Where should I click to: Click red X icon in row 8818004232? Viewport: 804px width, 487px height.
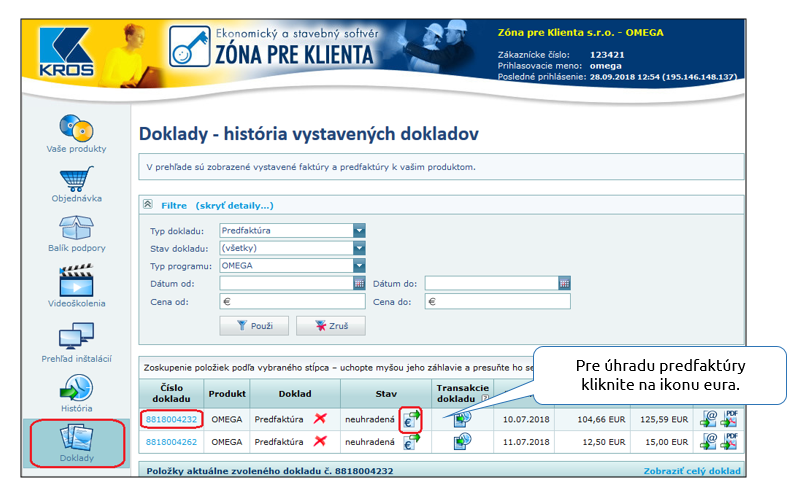(x=320, y=419)
